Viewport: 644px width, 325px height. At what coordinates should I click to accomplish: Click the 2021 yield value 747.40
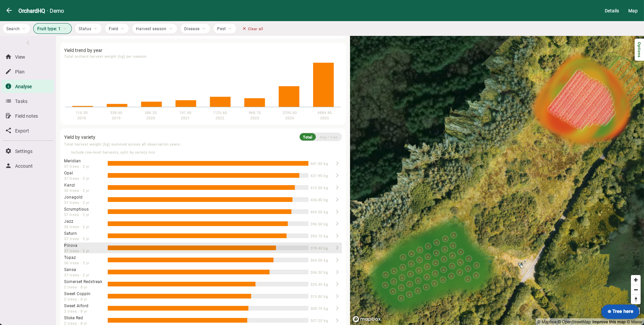pyautogui.click(x=185, y=113)
